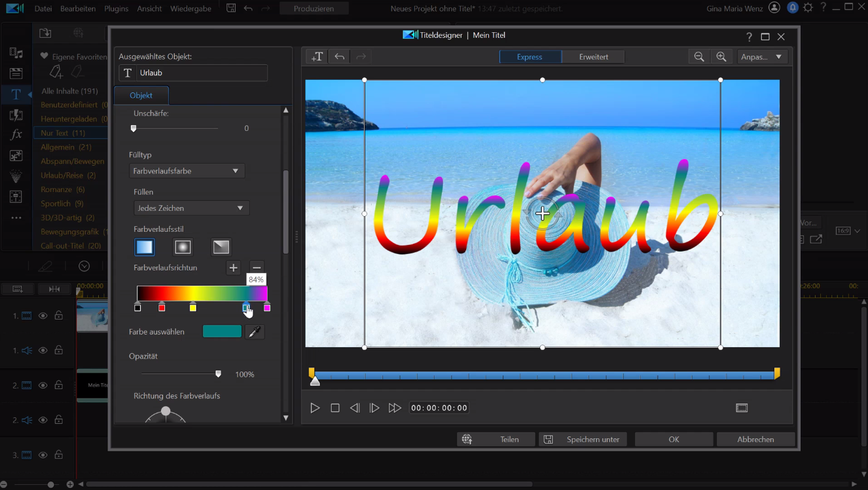Screen dimensions: 868x490
Task: Open the Füllen Jedes Zeichen dropdown
Action: point(191,208)
